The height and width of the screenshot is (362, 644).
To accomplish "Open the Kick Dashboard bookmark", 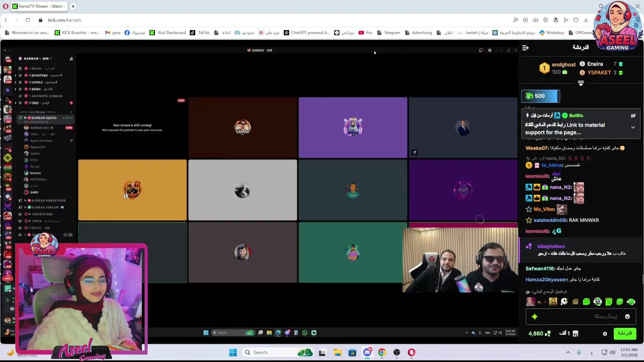I will click(168, 33).
